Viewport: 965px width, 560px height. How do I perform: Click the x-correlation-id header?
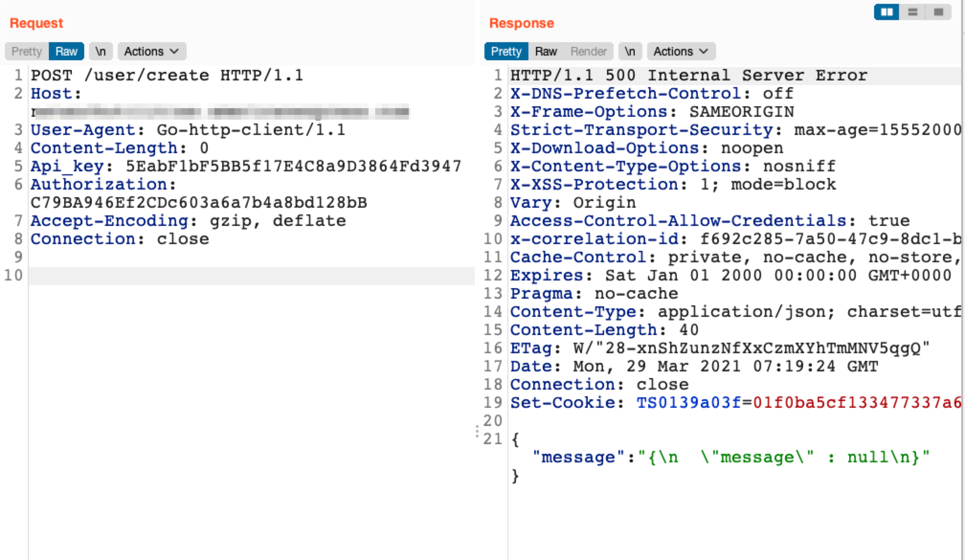click(x=736, y=239)
